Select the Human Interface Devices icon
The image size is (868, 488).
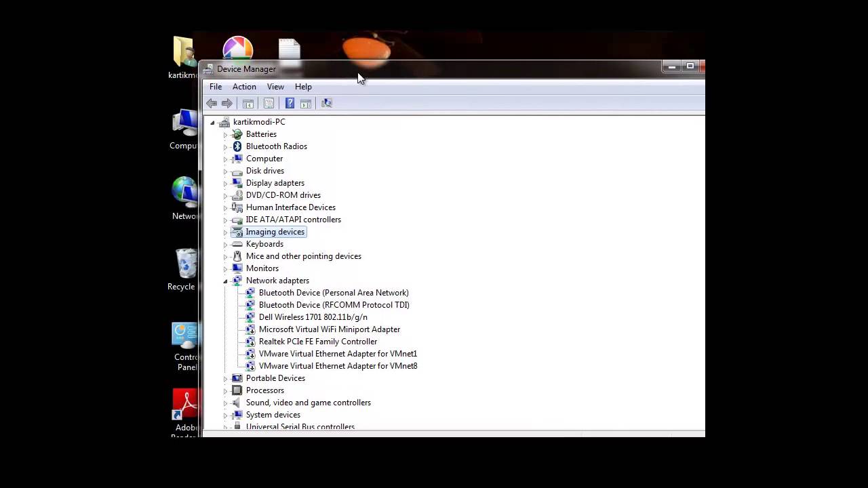pos(237,207)
